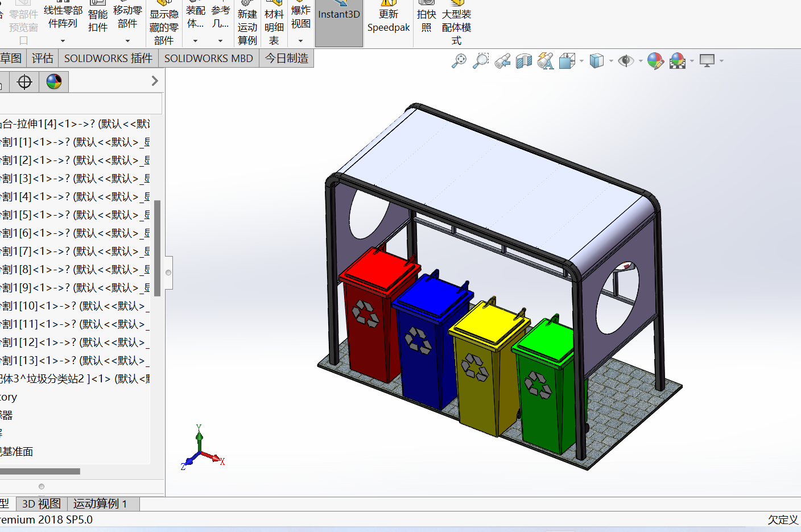Open SOLIDWORKS 插件 tab

[x=108, y=58]
